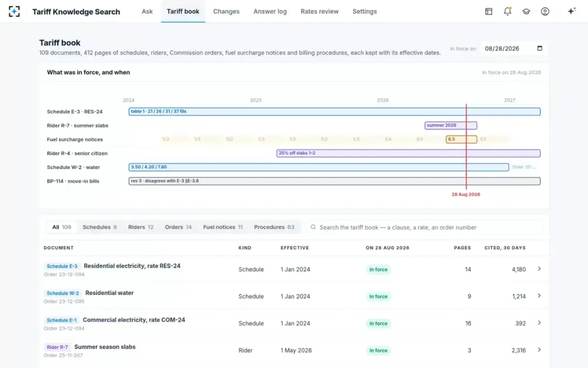588x368 pixels.
Task: Filter the list to Procedures
Action: pyautogui.click(x=274, y=227)
